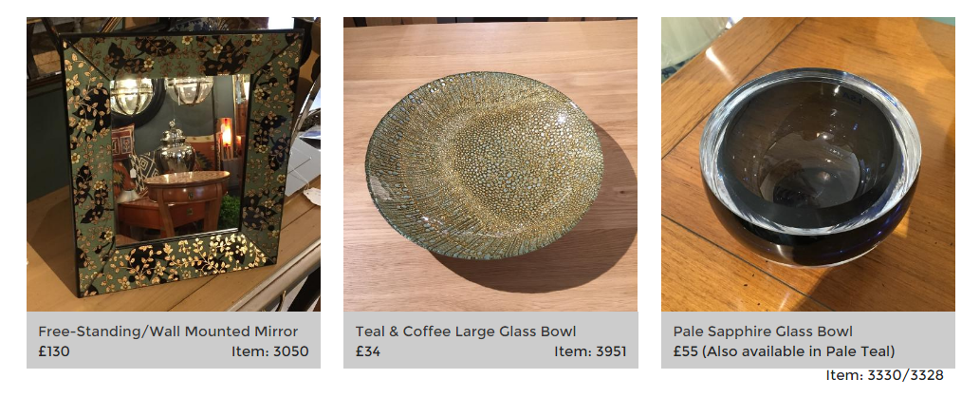
Task: Click the mirror's reflected glass center
Action: coord(176,160)
